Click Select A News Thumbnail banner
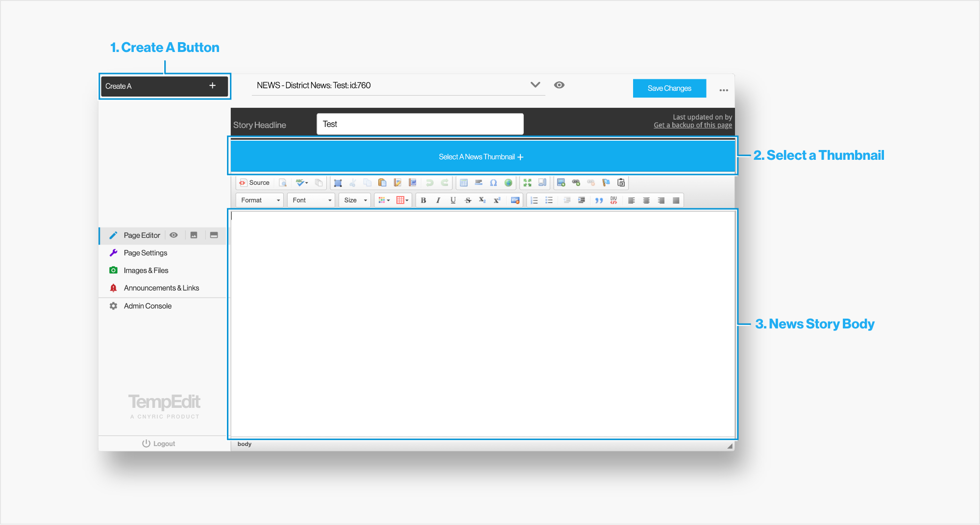Screen dimensions: 980x525 click(483, 157)
